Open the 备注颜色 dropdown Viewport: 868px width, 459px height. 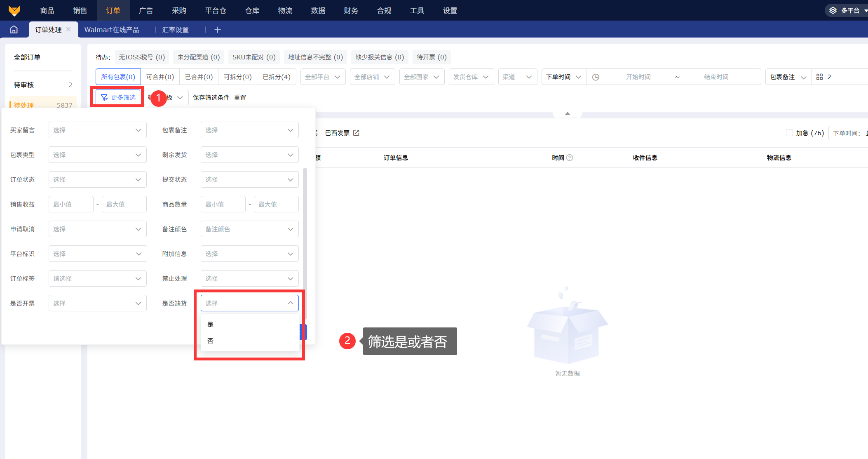(x=250, y=229)
